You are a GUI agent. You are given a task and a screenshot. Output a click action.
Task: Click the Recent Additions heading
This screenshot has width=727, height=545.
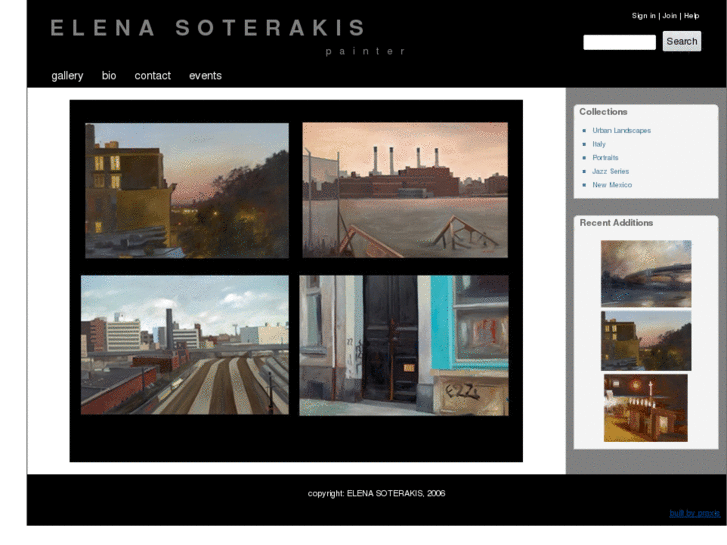pyautogui.click(x=616, y=223)
